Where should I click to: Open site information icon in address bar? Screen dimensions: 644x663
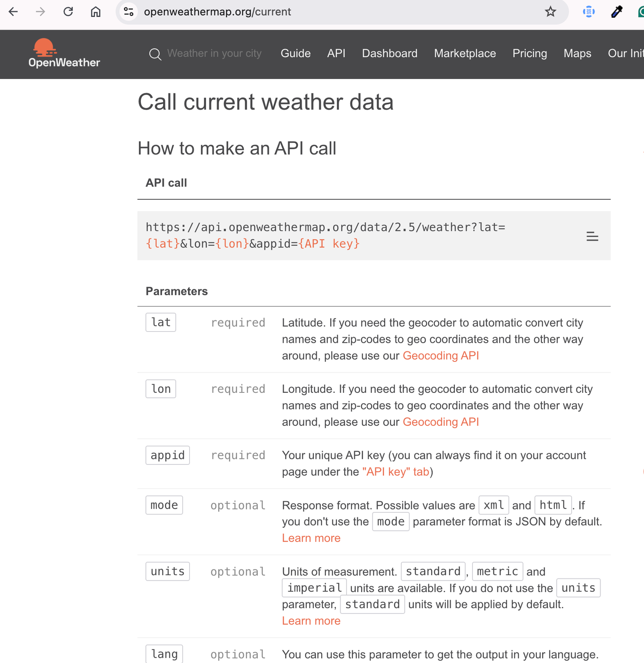click(129, 12)
